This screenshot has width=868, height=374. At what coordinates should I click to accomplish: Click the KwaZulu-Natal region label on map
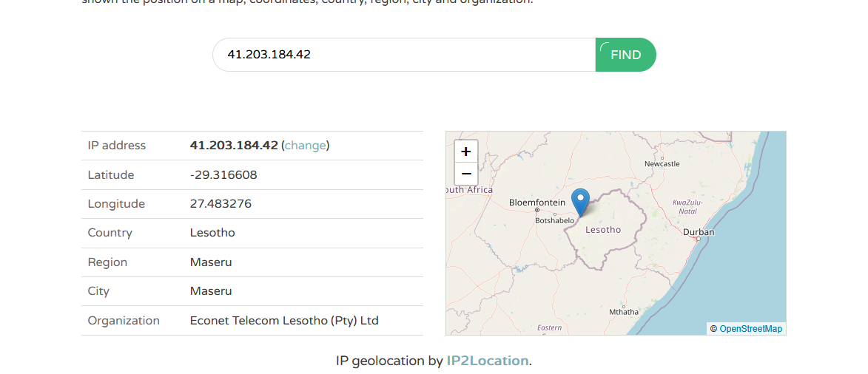[x=687, y=206]
